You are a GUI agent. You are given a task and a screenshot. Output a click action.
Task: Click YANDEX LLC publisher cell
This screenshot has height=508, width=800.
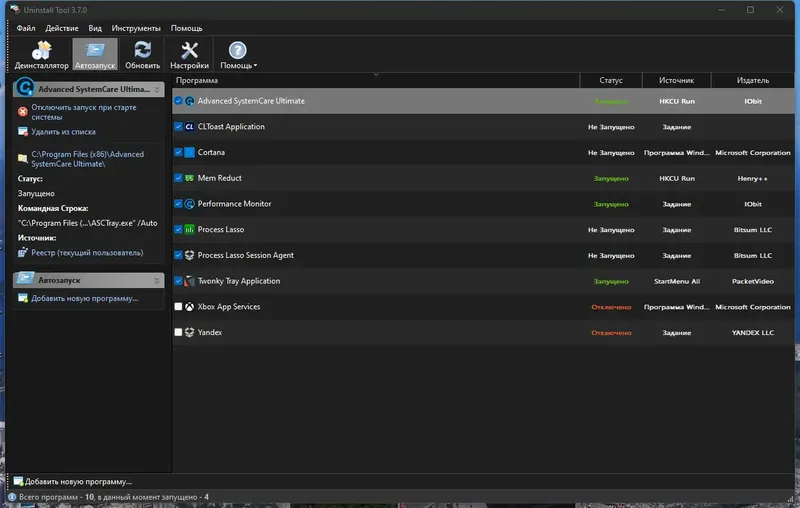(x=753, y=333)
